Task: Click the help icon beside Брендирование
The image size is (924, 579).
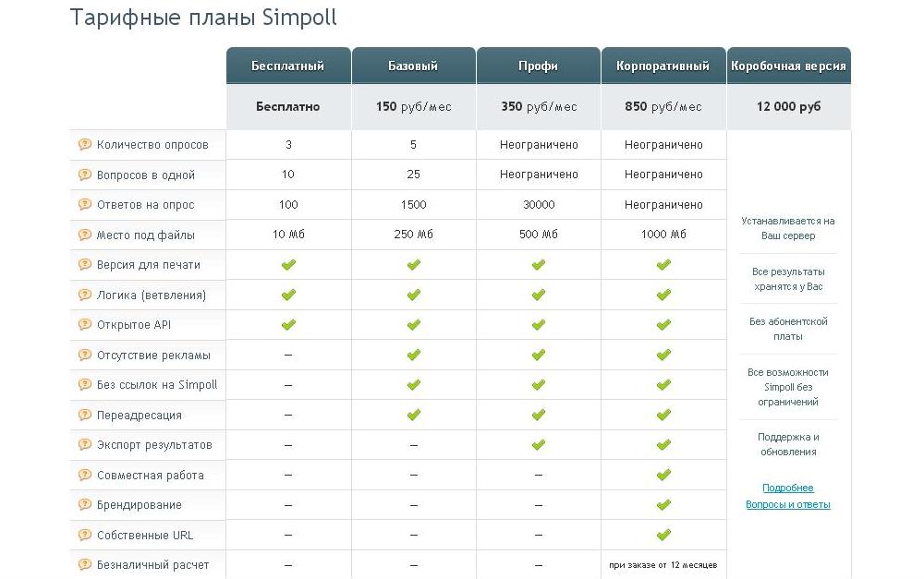Action: tap(85, 505)
